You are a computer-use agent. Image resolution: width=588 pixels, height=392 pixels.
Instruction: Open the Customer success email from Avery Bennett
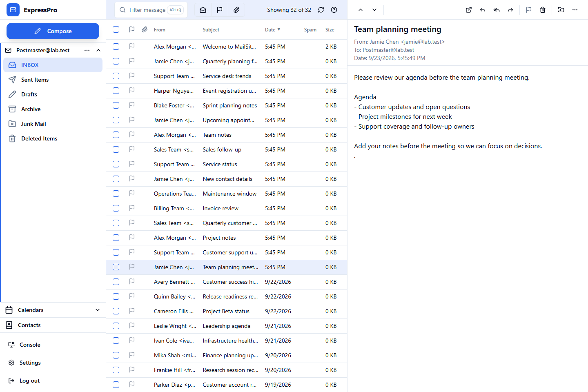[x=227, y=282]
